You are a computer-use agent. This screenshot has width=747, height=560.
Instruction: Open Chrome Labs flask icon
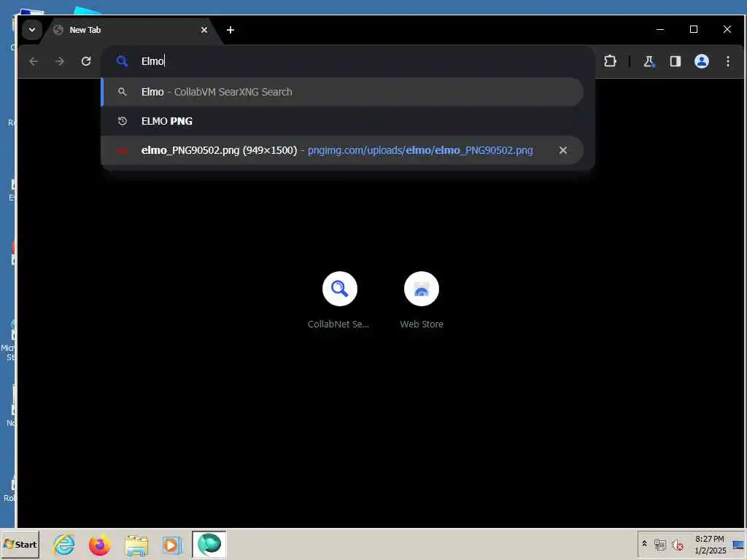coord(649,61)
